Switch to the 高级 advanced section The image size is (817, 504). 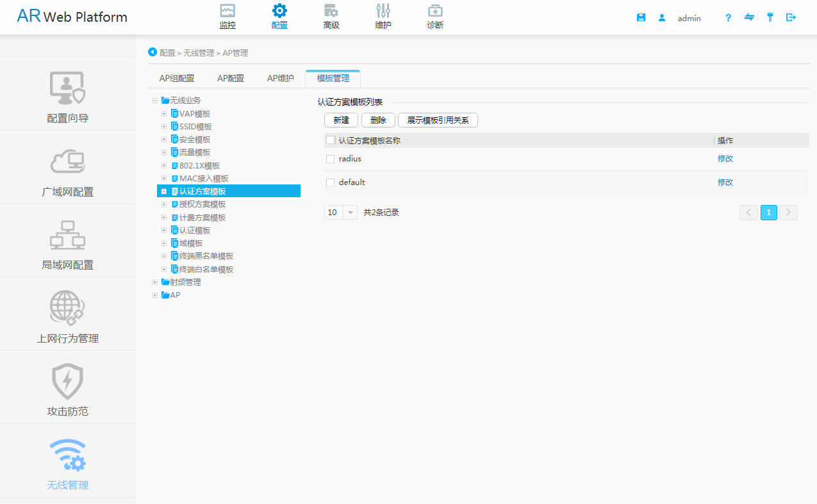click(331, 16)
